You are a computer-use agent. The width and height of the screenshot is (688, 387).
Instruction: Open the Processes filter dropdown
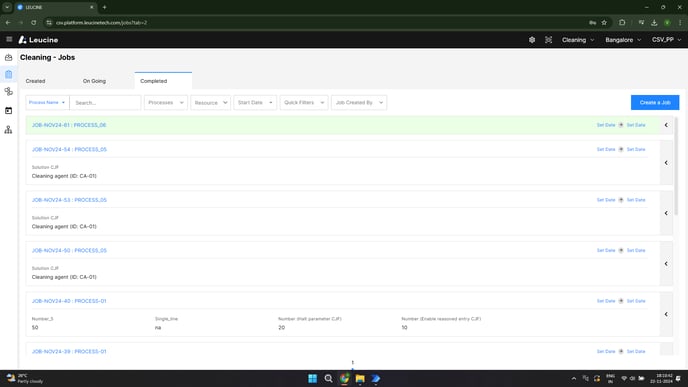tap(166, 103)
